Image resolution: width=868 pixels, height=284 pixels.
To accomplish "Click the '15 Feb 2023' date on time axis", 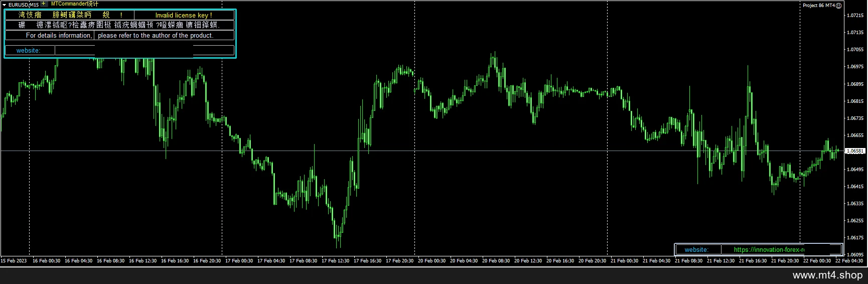I will [14, 261].
